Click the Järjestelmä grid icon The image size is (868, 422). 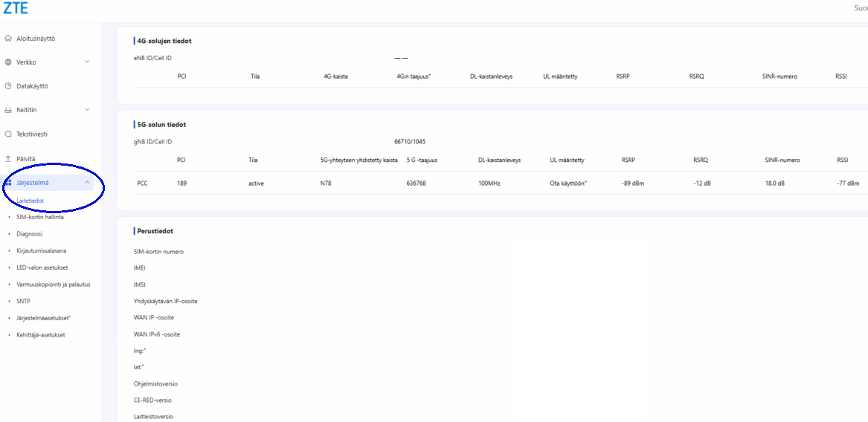(x=8, y=183)
